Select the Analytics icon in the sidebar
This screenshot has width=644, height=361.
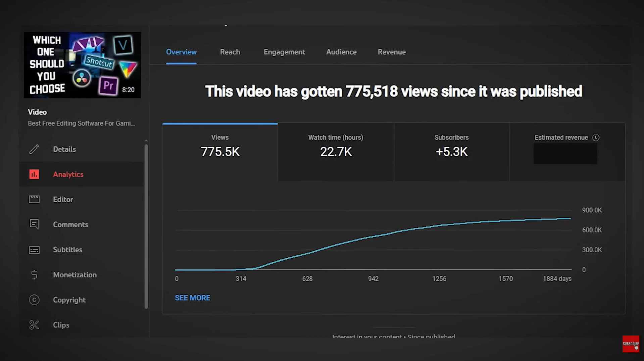[x=34, y=174]
